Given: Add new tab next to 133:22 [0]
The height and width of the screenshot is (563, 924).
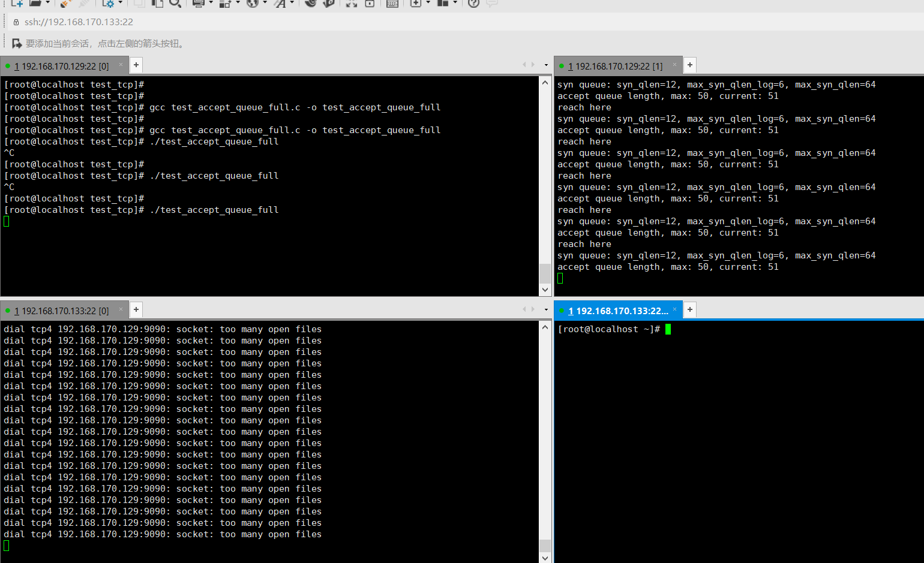Looking at the screenshot, I should click(136, 309).
